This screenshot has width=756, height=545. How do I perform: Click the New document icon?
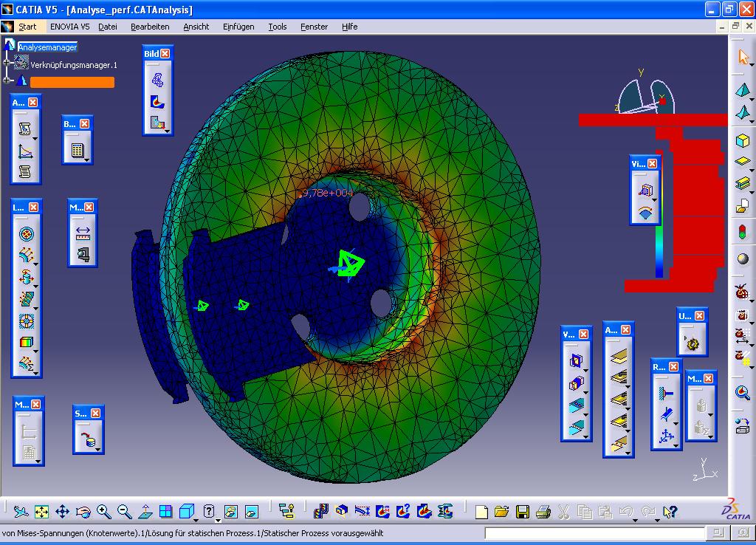481,511
